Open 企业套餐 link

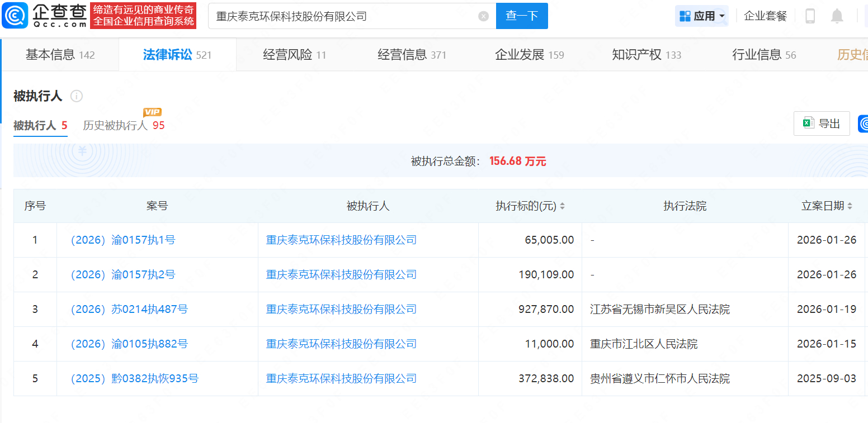[765, 16]
